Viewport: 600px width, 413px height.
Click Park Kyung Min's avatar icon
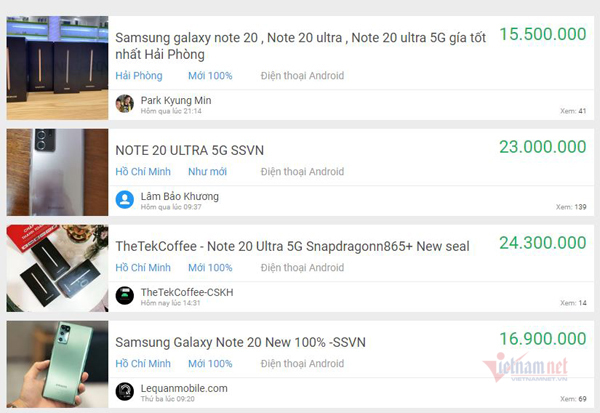click(125, 104)
